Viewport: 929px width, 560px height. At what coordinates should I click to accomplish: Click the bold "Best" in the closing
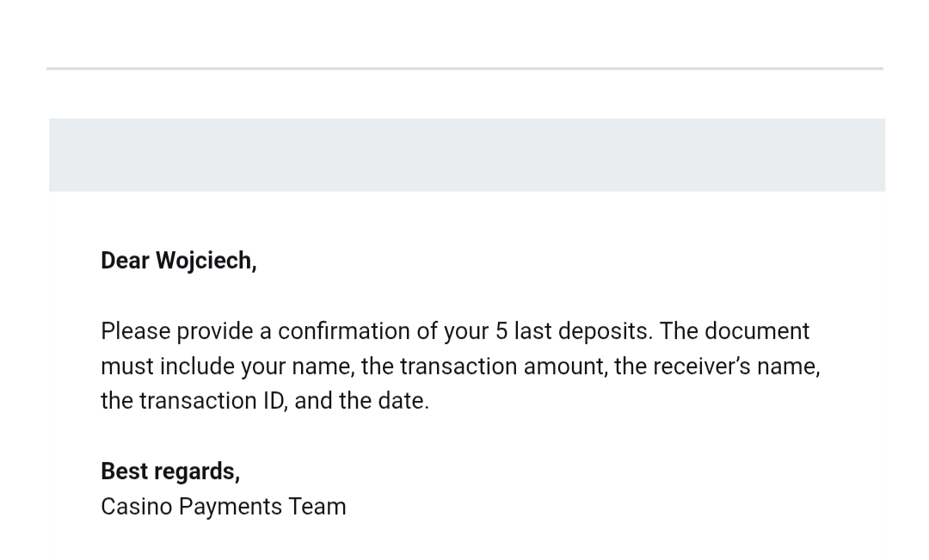[124, 471]
